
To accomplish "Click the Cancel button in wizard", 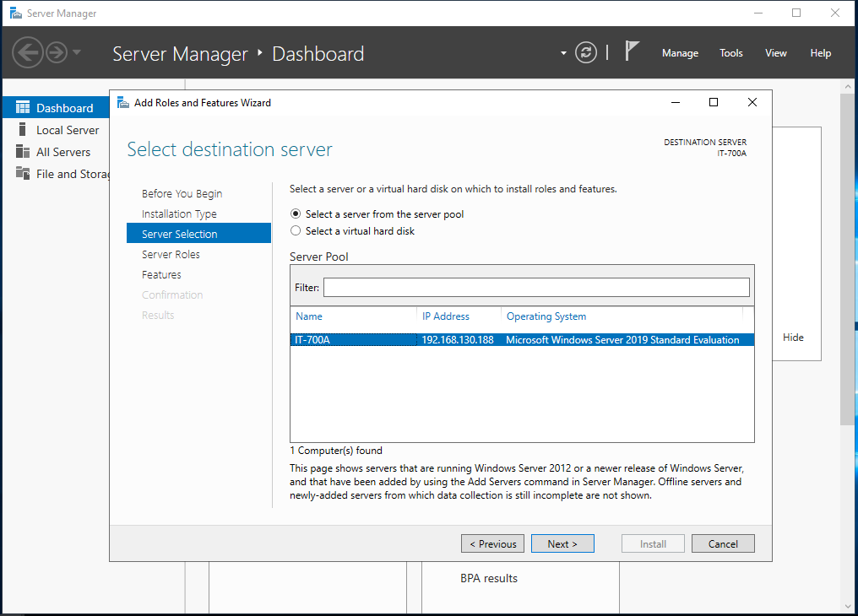I will tap(723, 543).
